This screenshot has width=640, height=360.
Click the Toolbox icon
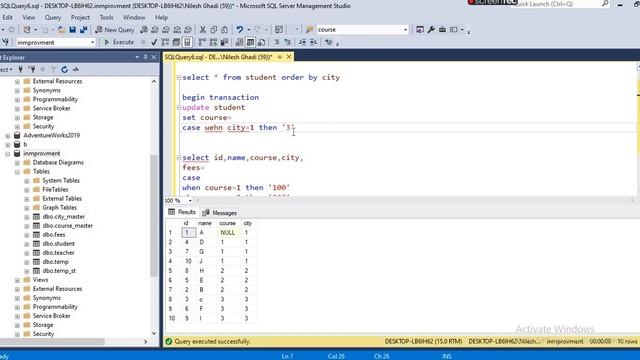tap(442, 29)
